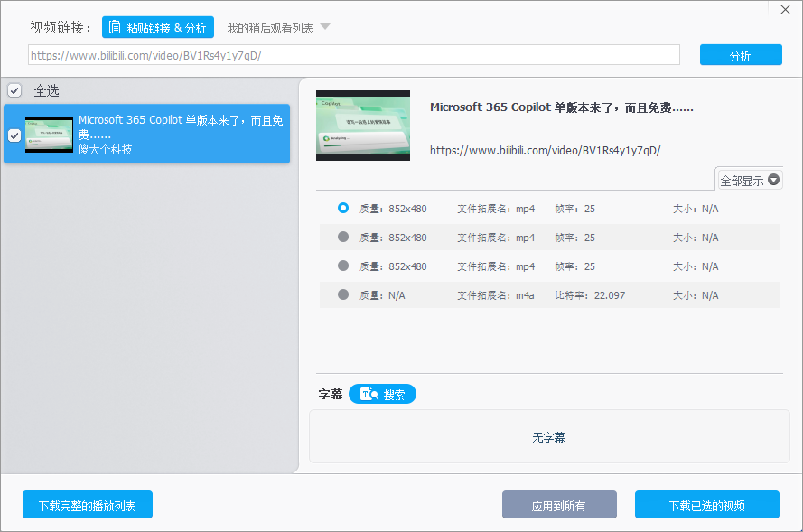Open the 我的稍后观看列表 link
Image resolution: width=803 pixels, height=532 pixels.
[270, 28]
